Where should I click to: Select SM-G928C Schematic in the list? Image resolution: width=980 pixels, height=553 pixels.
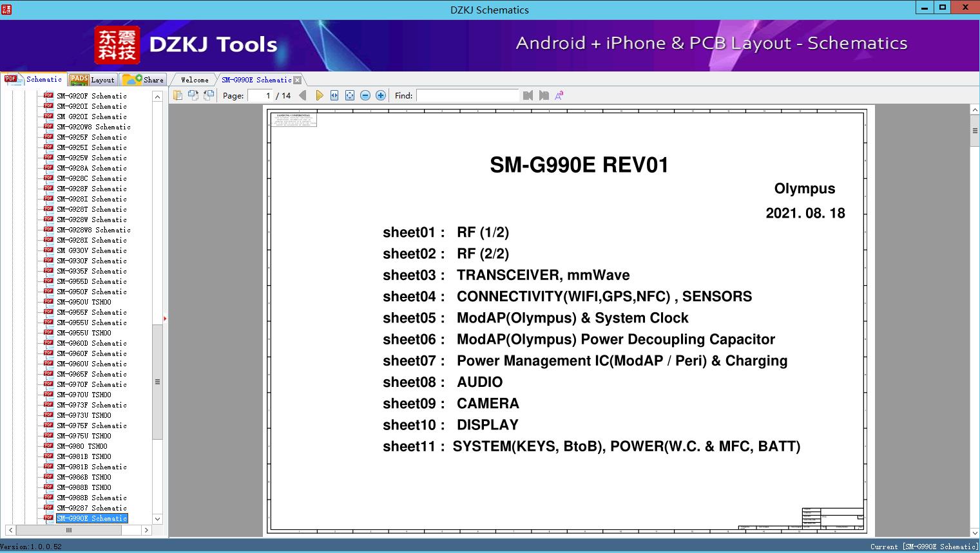point(91,178)
